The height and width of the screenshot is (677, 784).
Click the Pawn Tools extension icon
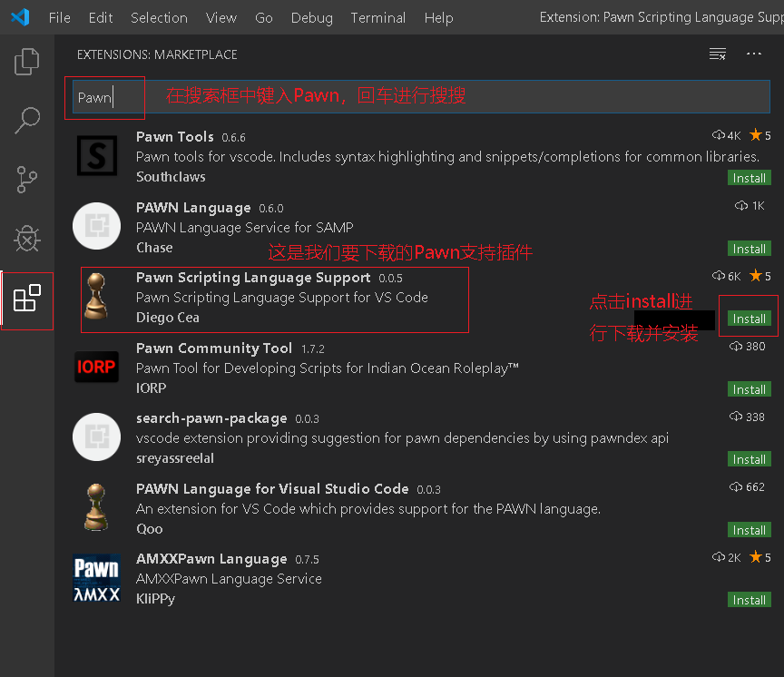97,155
